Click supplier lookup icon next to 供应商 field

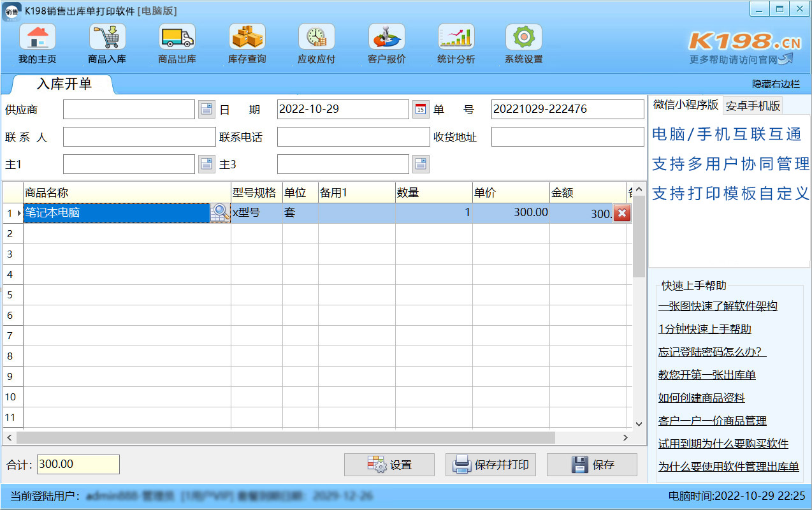(x=207, y=110)
